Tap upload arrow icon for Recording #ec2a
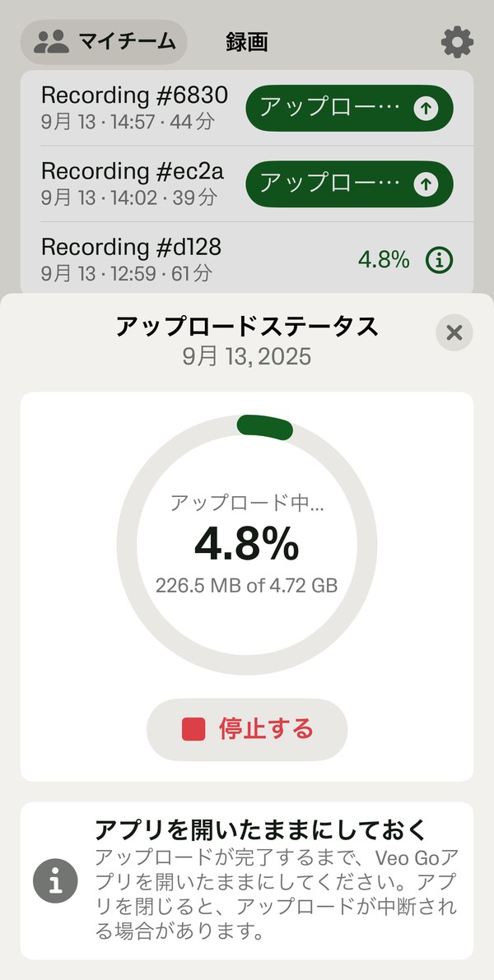This screenshot has width=494, height=980. [426, 184]
